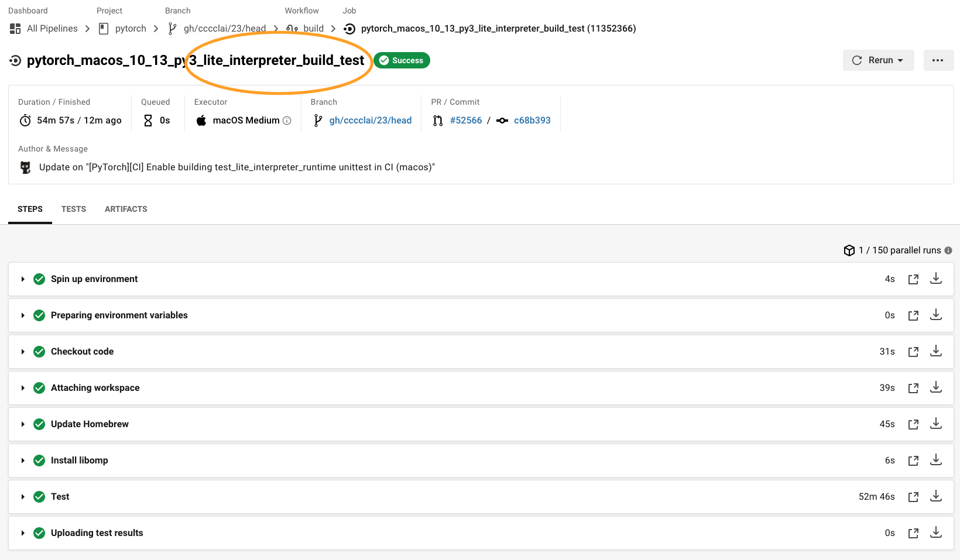The height and width of the screenshot is (560, 960).
Task: Click the pytorch project icon in breadcrumb
Action: point(104,29)
